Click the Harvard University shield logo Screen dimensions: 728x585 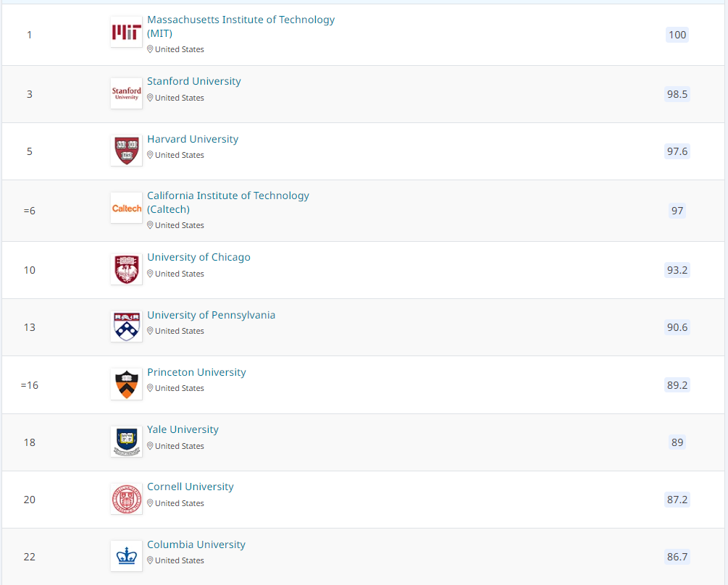point(126,151)
